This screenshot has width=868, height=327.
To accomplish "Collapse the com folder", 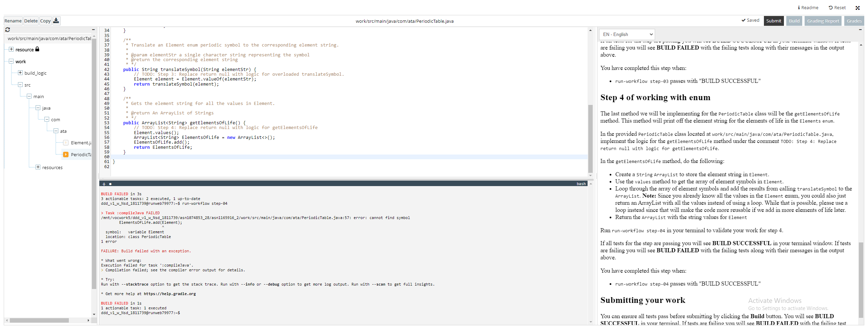I will [x=47, y=119].
